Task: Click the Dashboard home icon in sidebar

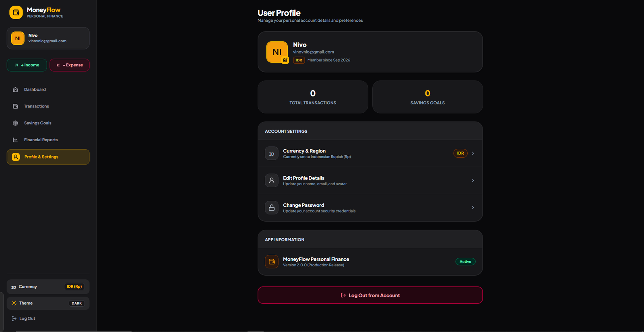Action: [x=15, y=90]
